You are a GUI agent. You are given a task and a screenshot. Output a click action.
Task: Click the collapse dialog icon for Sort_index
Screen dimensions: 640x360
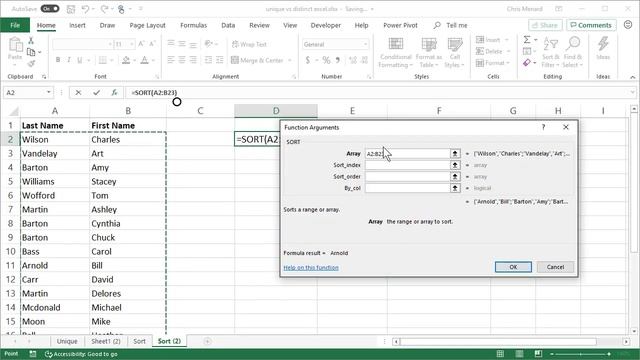point(455,165)
